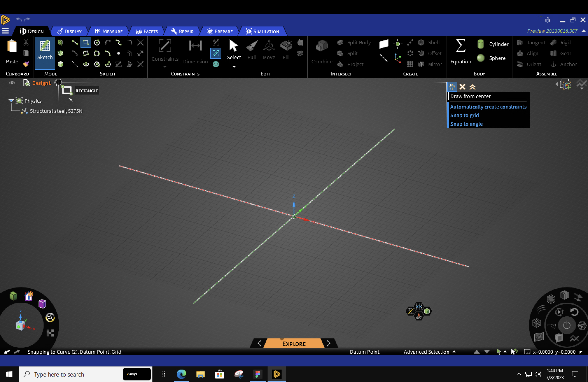Go to next stage right of Explore
Viewport: 588px width, 382px height.
tap(328, 343)
